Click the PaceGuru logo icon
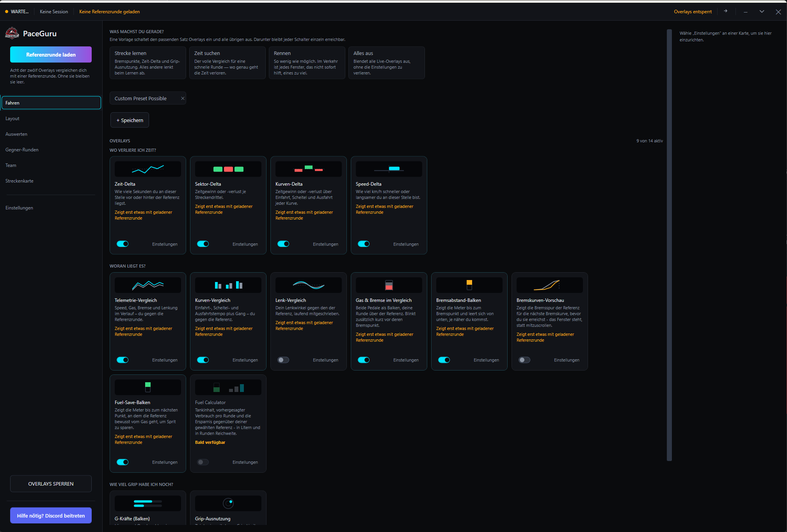787x532 pixels. pyautogui.click(x=12, y=34)
